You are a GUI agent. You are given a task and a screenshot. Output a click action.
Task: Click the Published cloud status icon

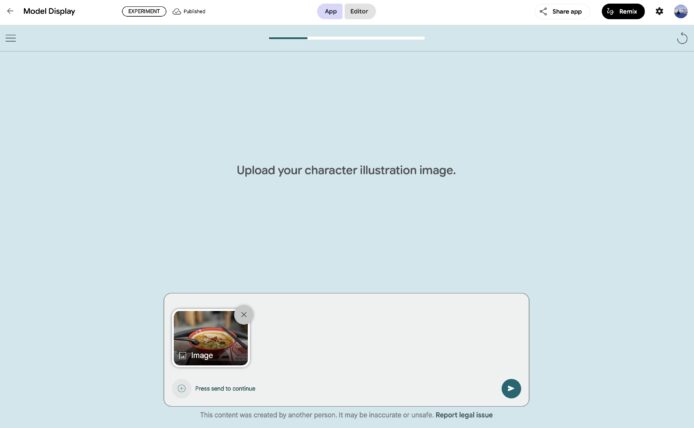[x=177, y=11]
